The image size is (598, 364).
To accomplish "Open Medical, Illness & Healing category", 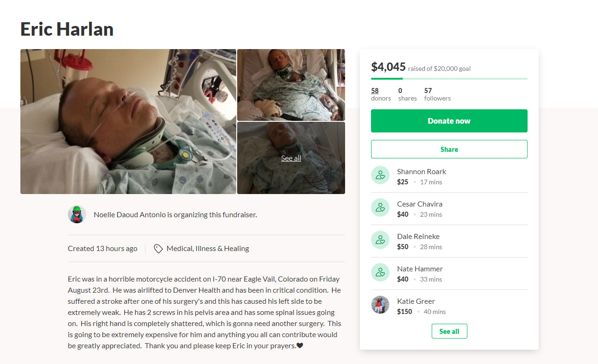I will 208,249.
